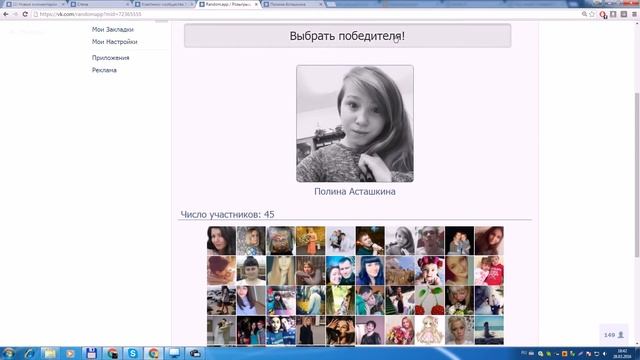Go back with browser back arrow
This screenshot has width=640, height=360.
(6, 14)
